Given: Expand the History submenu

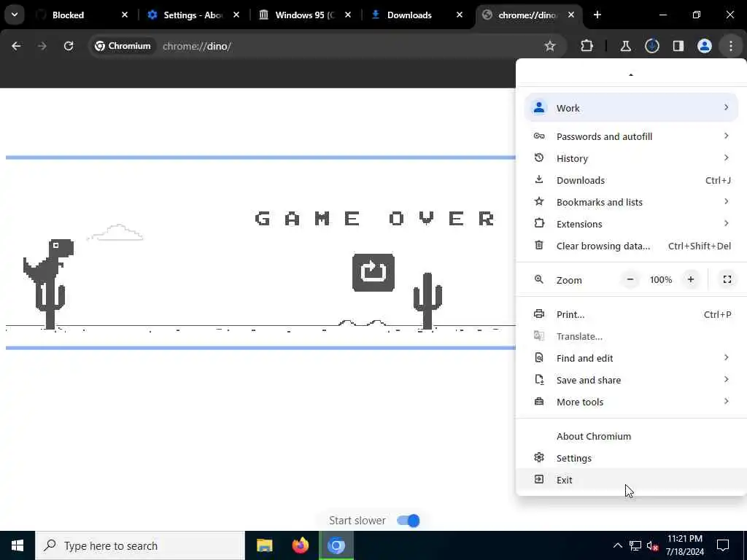Looking at the screenshot, I should click(x=631, y=158).
